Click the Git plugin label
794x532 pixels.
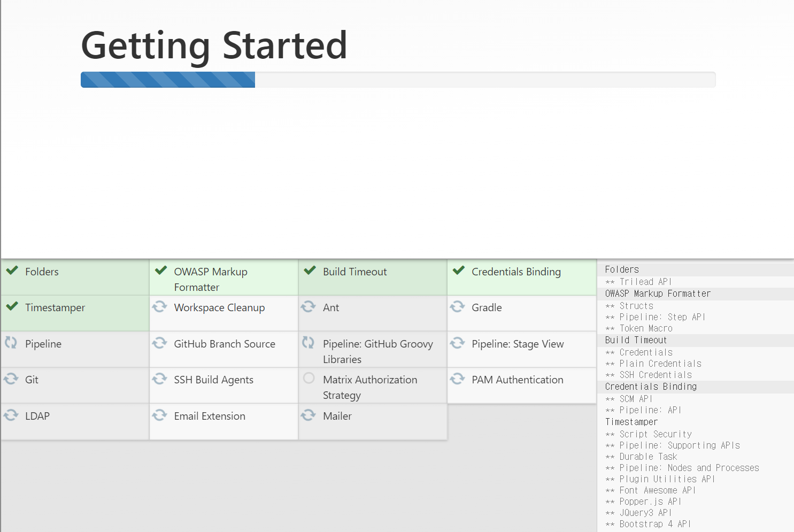click(32, 380)
